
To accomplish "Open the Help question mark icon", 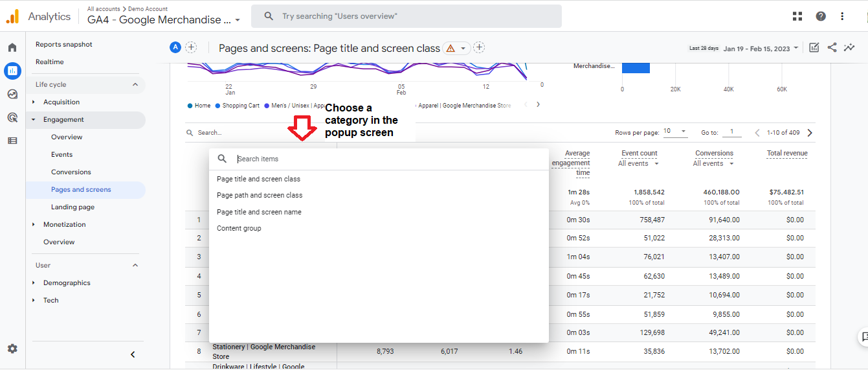I will (x=821, y=16).
